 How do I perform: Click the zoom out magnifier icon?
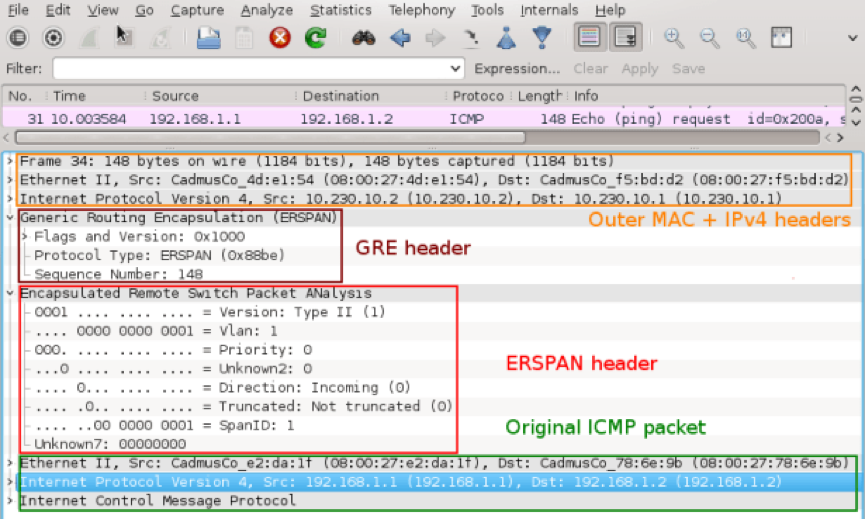coord(709,38)
